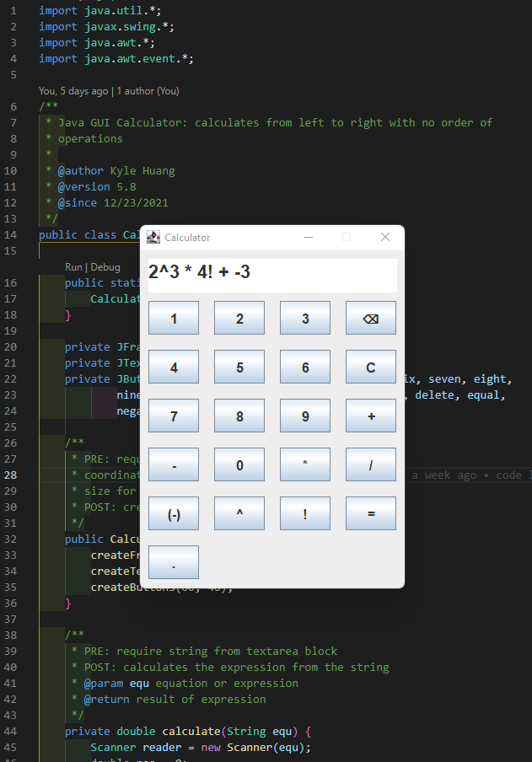Click the divide (/) operator button
Screen dimensions: 532x762
(x=371, y=464)
